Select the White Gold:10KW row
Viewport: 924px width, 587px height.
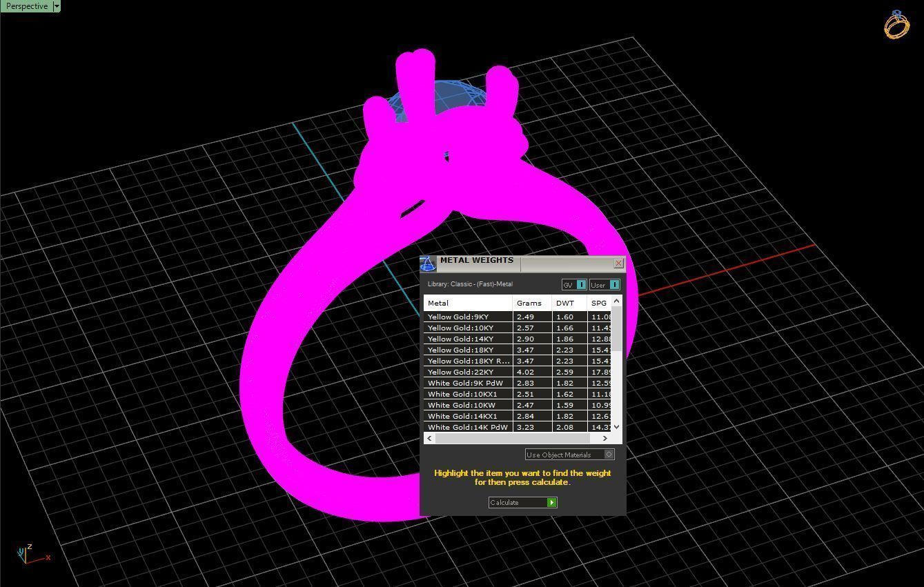[518, 405]
